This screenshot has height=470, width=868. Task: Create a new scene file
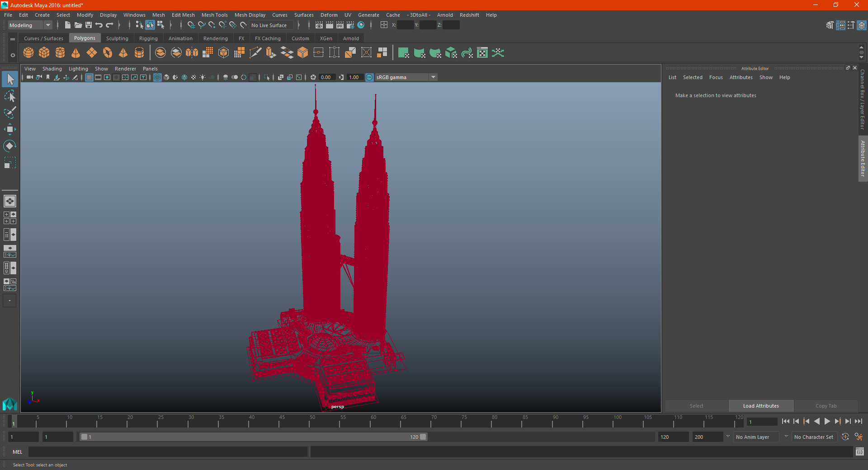67,25
